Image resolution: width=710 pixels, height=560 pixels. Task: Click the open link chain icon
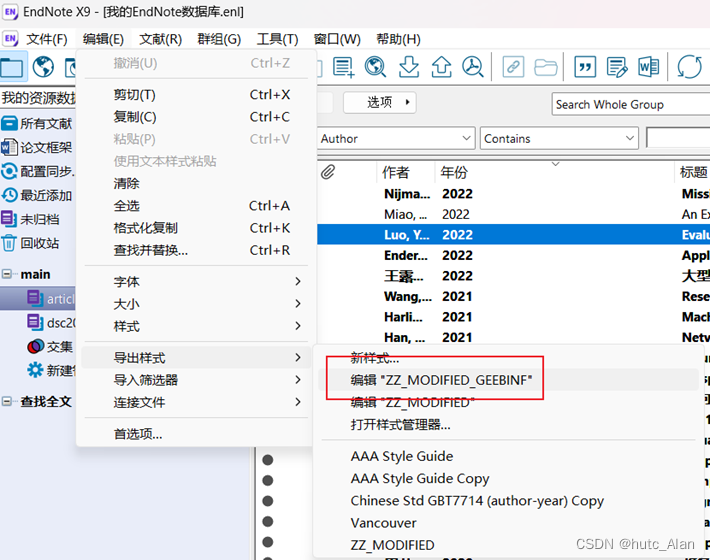coord(513,67)
